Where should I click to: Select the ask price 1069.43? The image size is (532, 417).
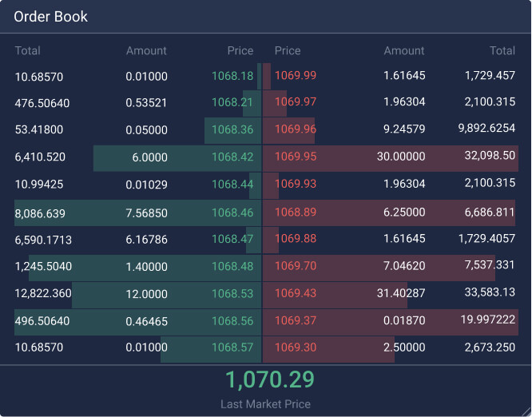(296, 293)
